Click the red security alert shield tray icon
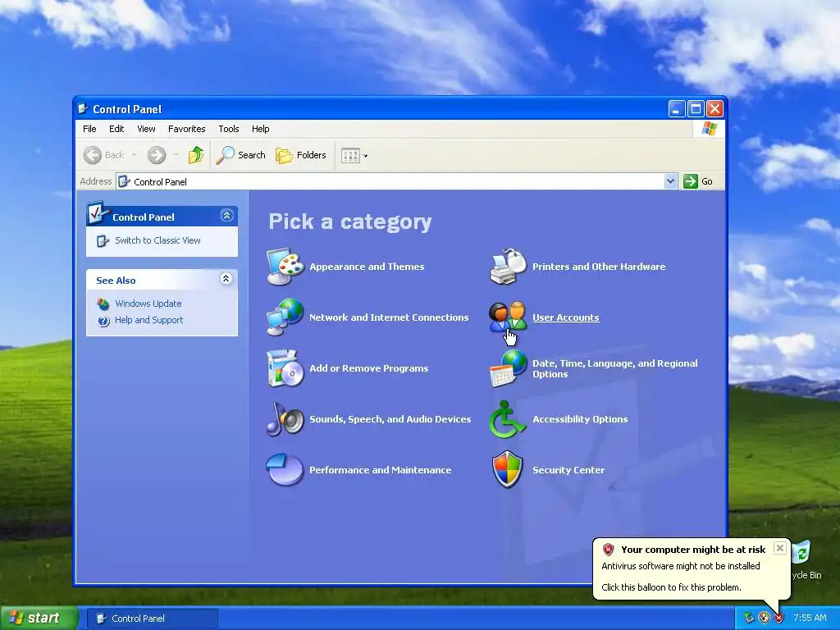This screenshot has height=630, width=840. pos(779,618)
